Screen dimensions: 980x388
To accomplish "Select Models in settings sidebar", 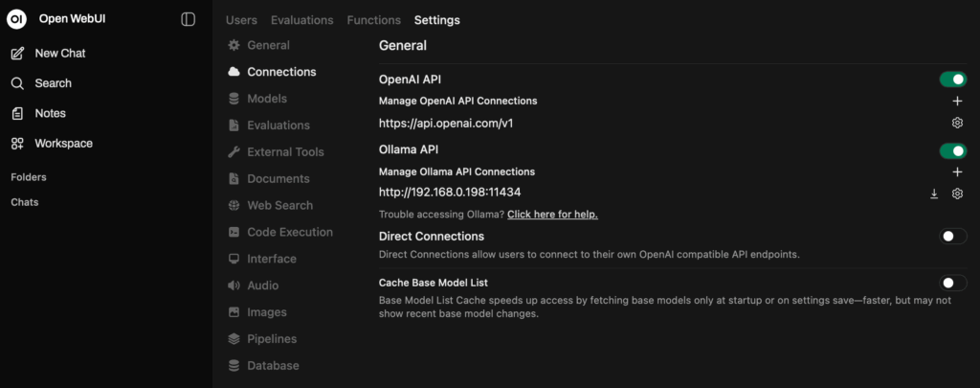I will point(266,99).
